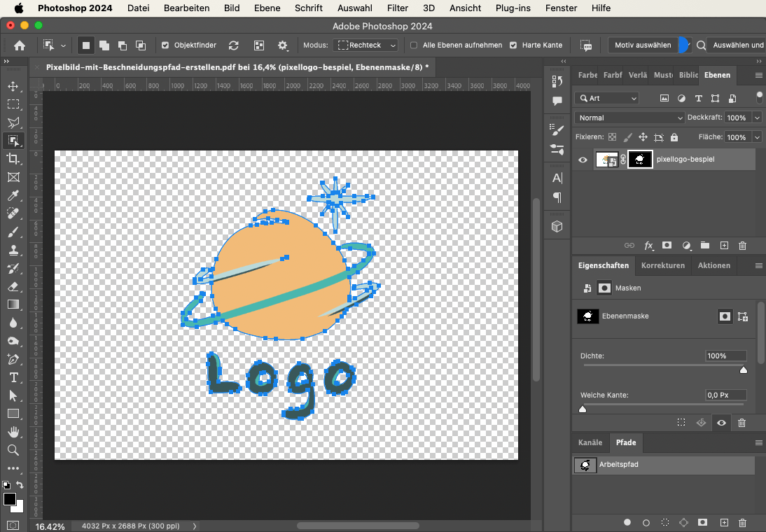The width and height of the screenshot is (766, 532).
Task: Select the Crop tool
Action: (13, 159)
